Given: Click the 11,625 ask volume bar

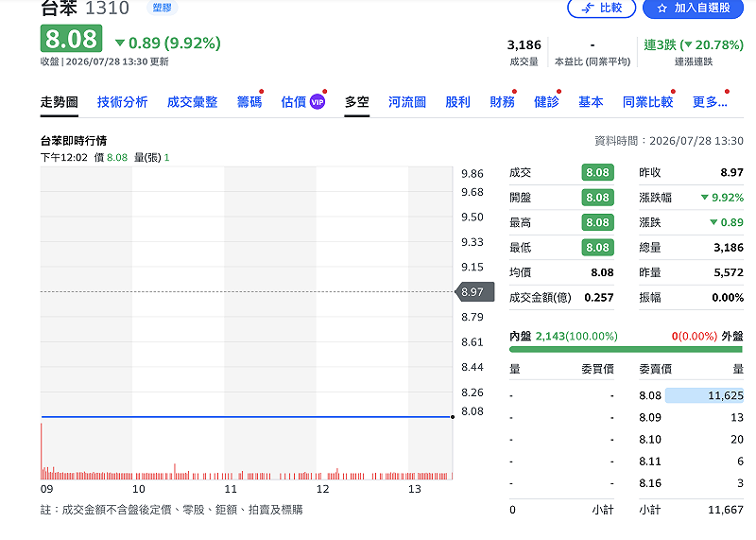Looking at the screenshot, I should 704,395.
